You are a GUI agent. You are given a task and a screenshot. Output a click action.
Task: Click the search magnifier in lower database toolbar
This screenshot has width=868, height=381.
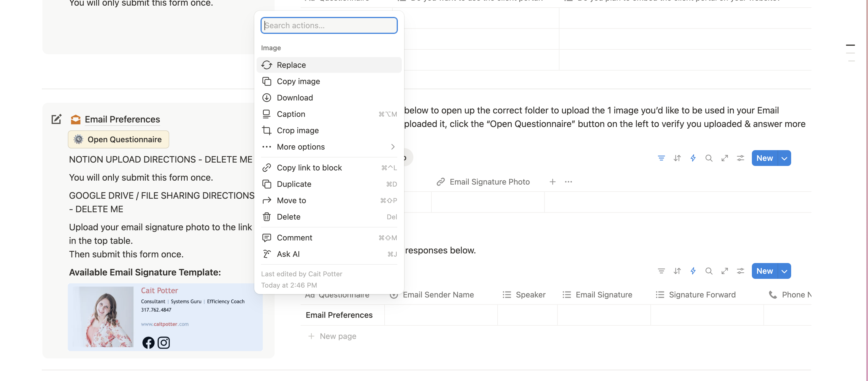pos(709,271)
